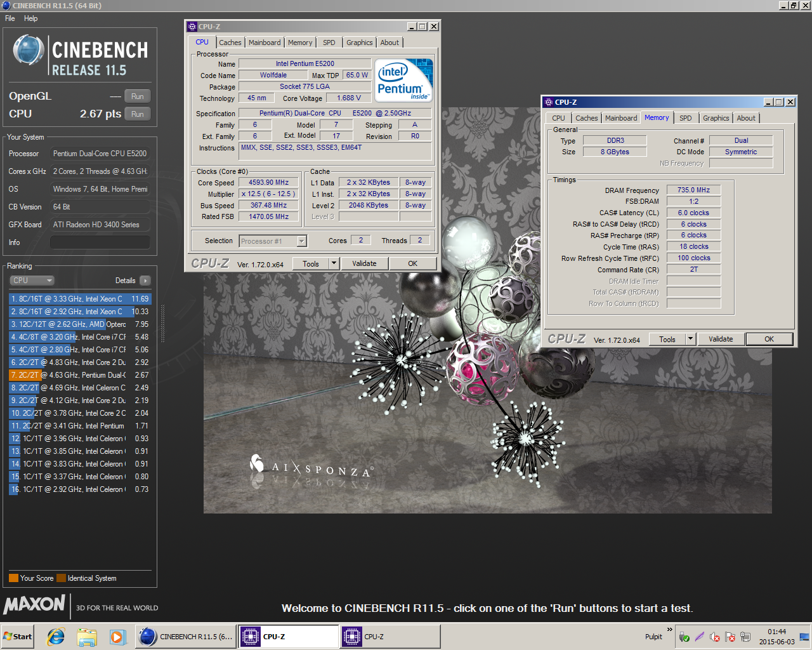Switch to SPD tab in front CPU-Z

coord(329,43)
